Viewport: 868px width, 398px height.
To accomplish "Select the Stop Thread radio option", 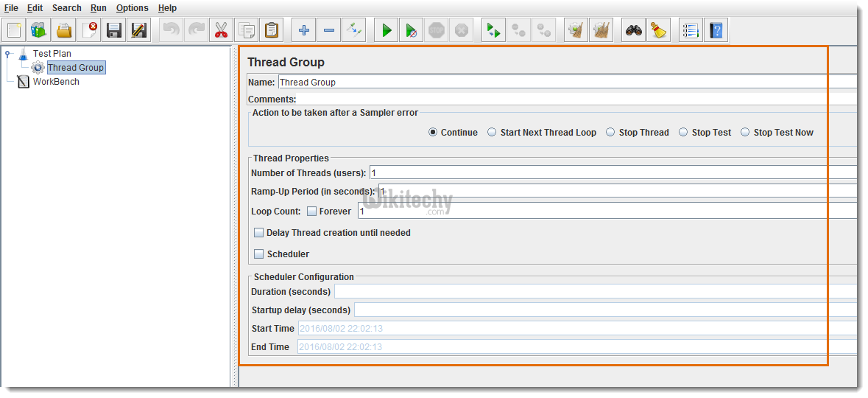I will point(610,133).
